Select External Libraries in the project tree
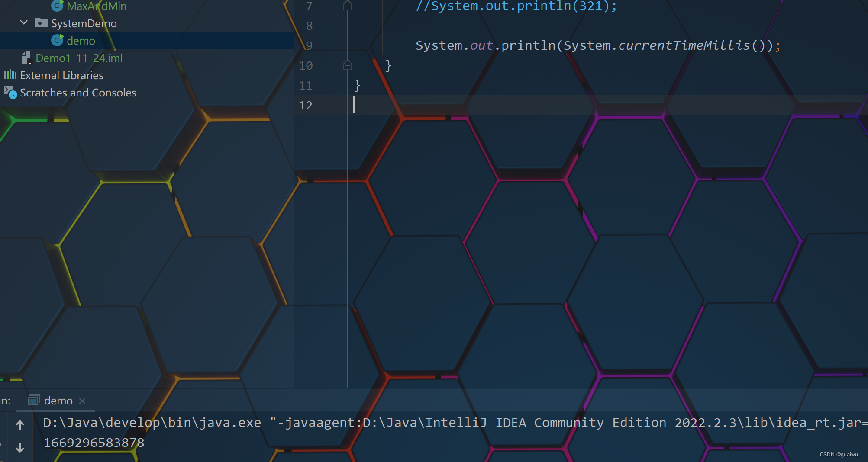Viewport: 868px width, 462px height. pyautogui.click(x=61, y=74)
